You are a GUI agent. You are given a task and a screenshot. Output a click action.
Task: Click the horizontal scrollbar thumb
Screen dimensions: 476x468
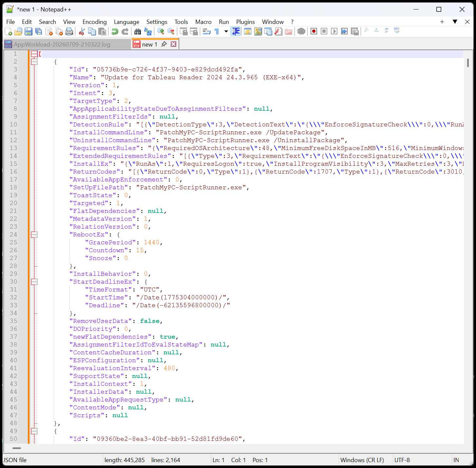[x=16, y=448]
